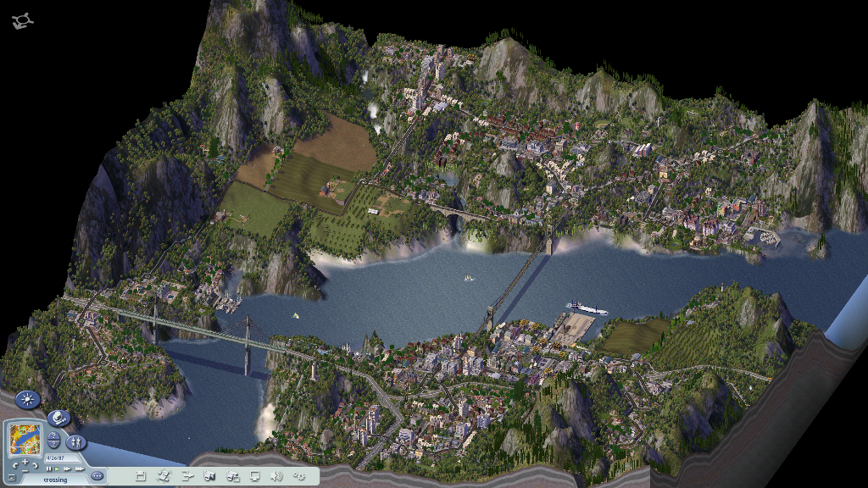Open audio settings via speaker icon
The height and width of the screenshot is (488, 868).
coord(276,476)
